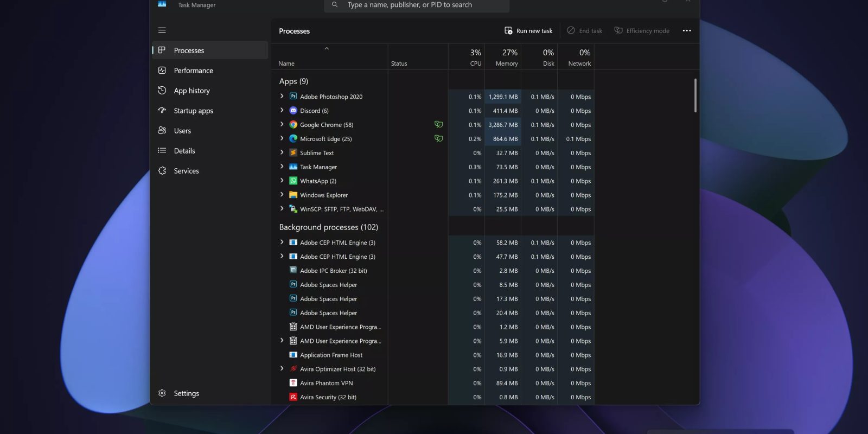This screenshot has height=434, width=868.
Task: Click the process search input field
Action: [417, 5]
